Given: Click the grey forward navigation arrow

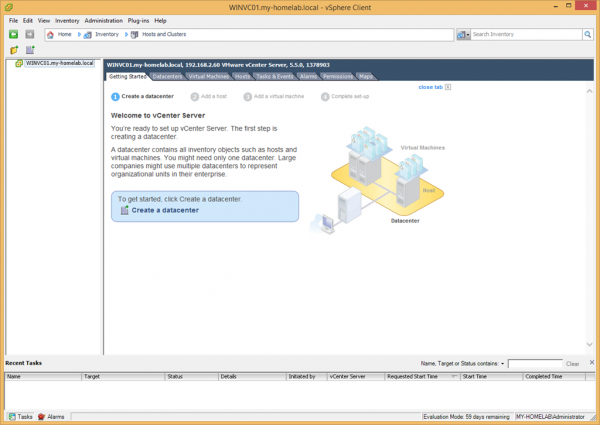Looking at the screenshot, I should tap(29, 34).
